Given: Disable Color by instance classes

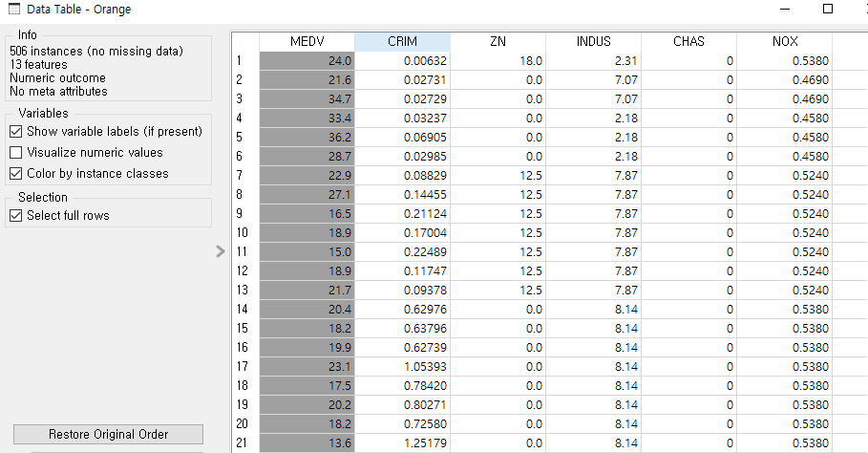Looking at the screenshot, I should click(15, 173).
